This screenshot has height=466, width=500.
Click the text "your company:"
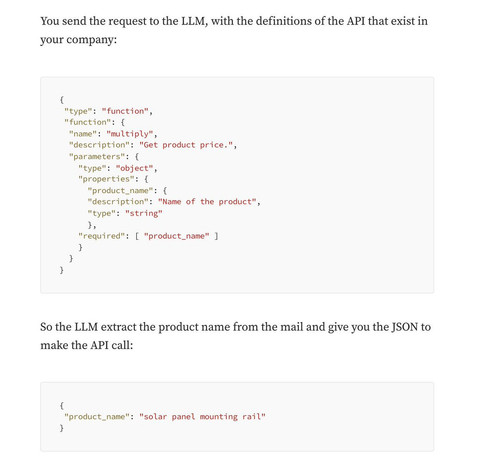tap(79, 40)
